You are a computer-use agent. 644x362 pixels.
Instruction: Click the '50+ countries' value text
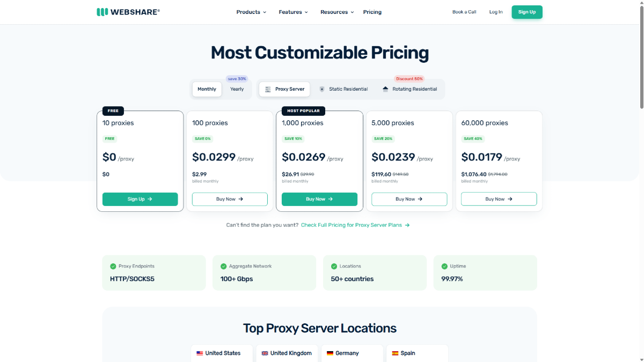(x=352, y=279)
